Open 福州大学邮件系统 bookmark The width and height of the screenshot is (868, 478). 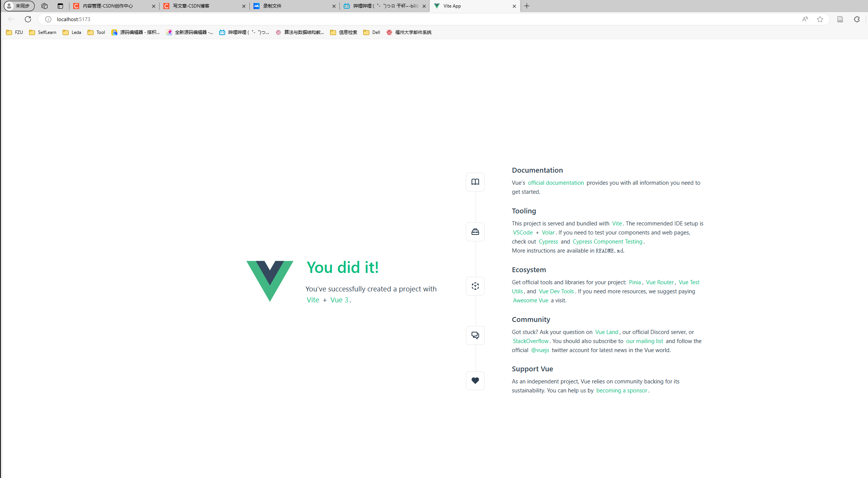click(x=409, y=32)
